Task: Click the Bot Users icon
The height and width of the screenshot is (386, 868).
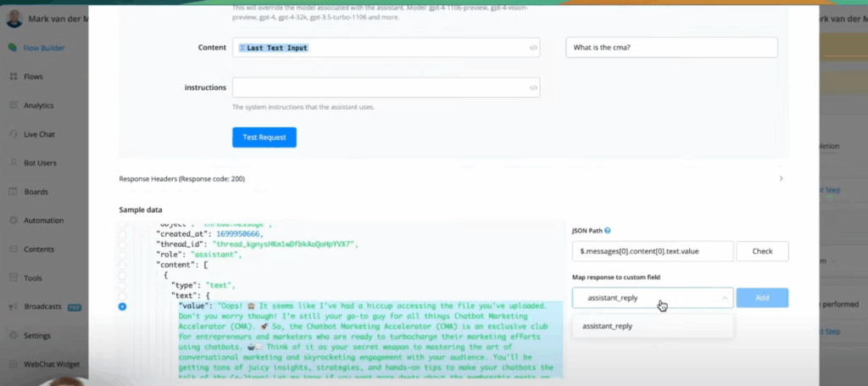Action: (14, 163)
